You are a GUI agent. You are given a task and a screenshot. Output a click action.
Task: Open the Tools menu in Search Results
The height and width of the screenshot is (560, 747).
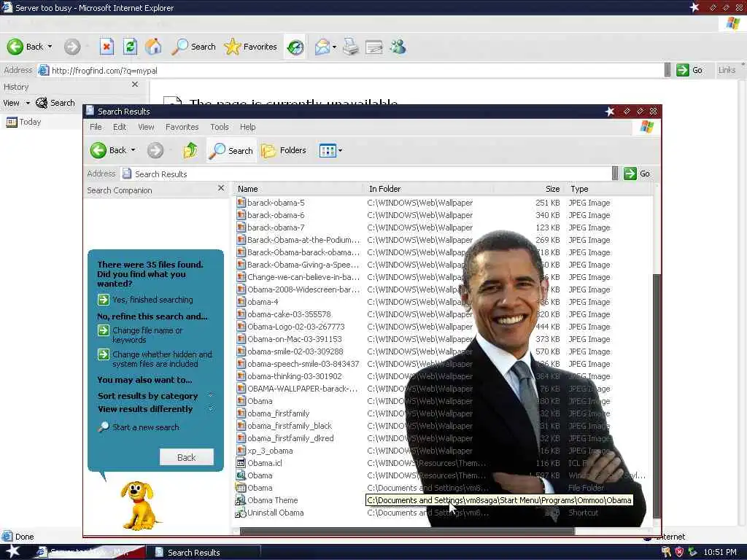pyautogui.click(x=219, y=127)
